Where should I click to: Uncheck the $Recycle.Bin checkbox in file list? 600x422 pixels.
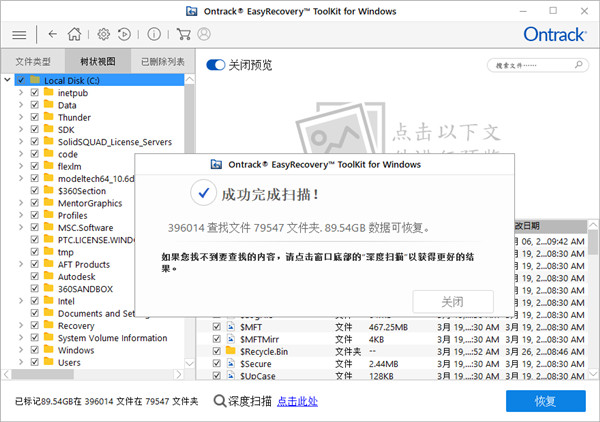click(x=217, y=351)
